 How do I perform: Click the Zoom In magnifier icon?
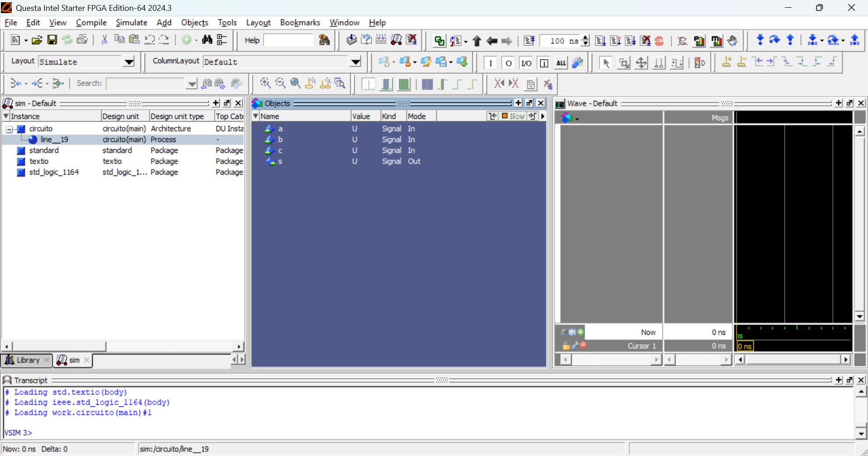[x=265, y=83]
